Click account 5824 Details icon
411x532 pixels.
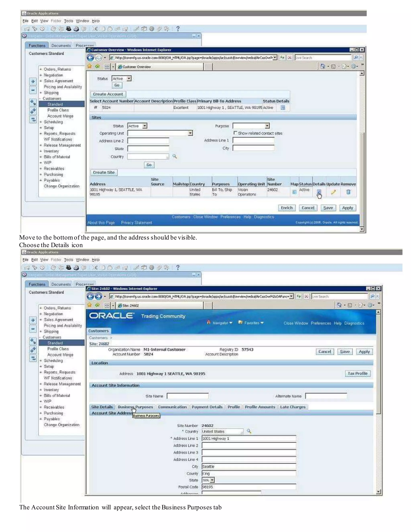[x=283, y=107]
